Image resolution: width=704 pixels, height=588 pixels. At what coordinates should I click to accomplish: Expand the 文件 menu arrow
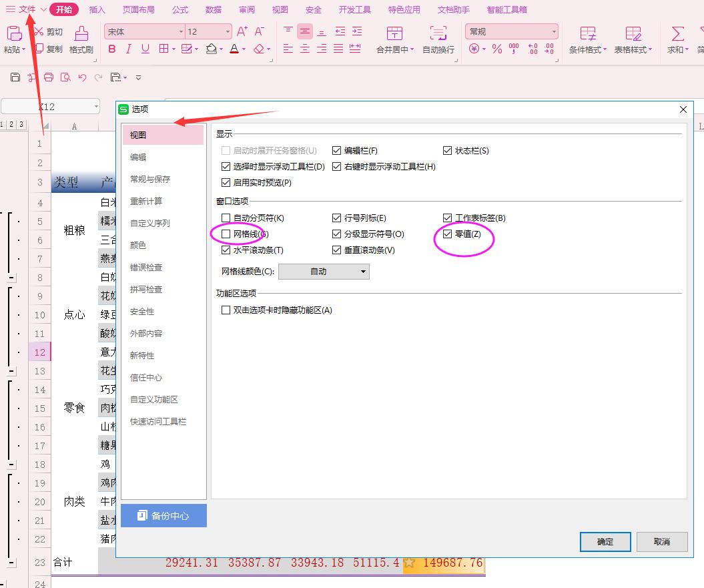coord(43,9)
